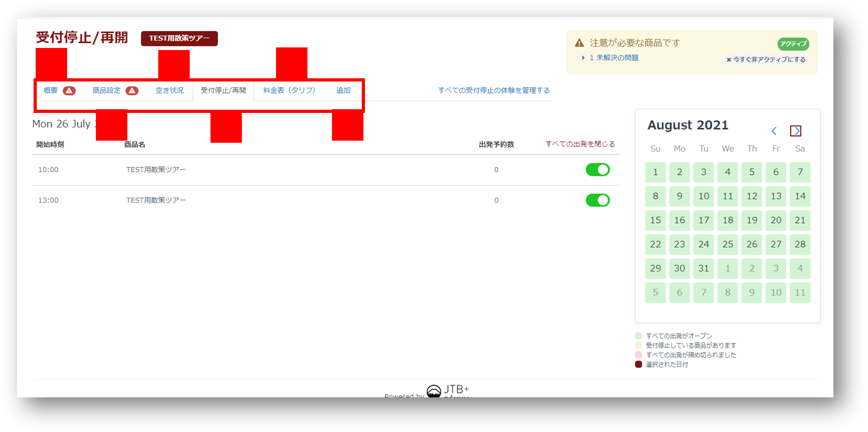Screen dimensions: 868x432
Task: Click the yellow 受付停止している商品があります legend swatch
Action: (638, 345)
